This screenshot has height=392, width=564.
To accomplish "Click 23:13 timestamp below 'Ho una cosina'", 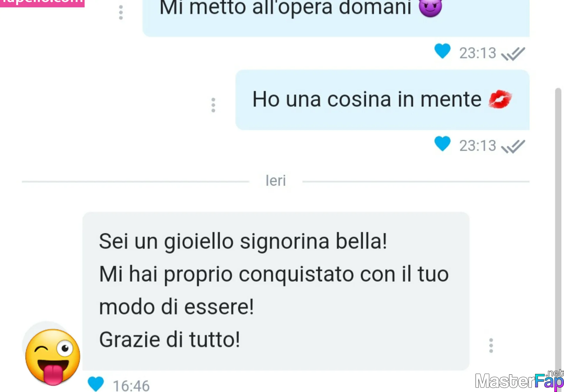I will point(478,146).
